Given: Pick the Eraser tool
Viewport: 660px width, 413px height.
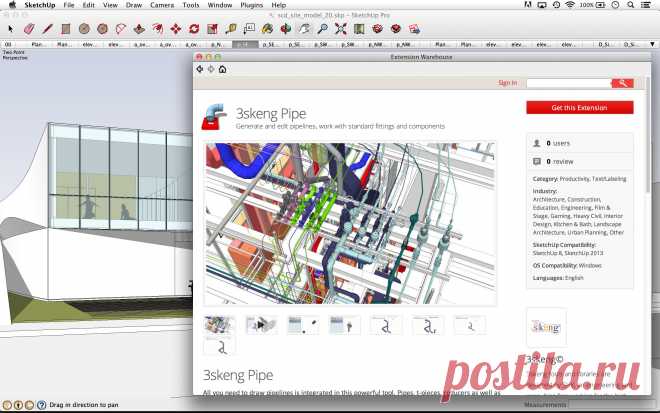Looking at the screenshot, I should [29, 29].
